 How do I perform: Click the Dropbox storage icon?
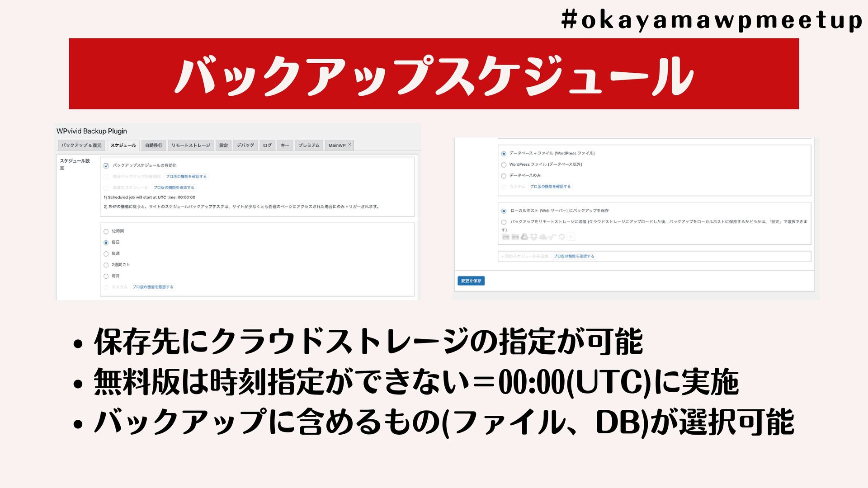(533, 237)
